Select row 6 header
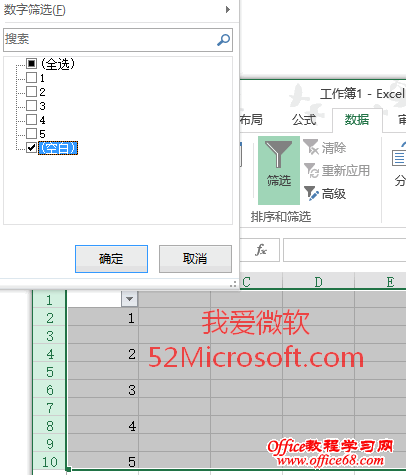Screen dimensions: 406x475 coord(49,389)
